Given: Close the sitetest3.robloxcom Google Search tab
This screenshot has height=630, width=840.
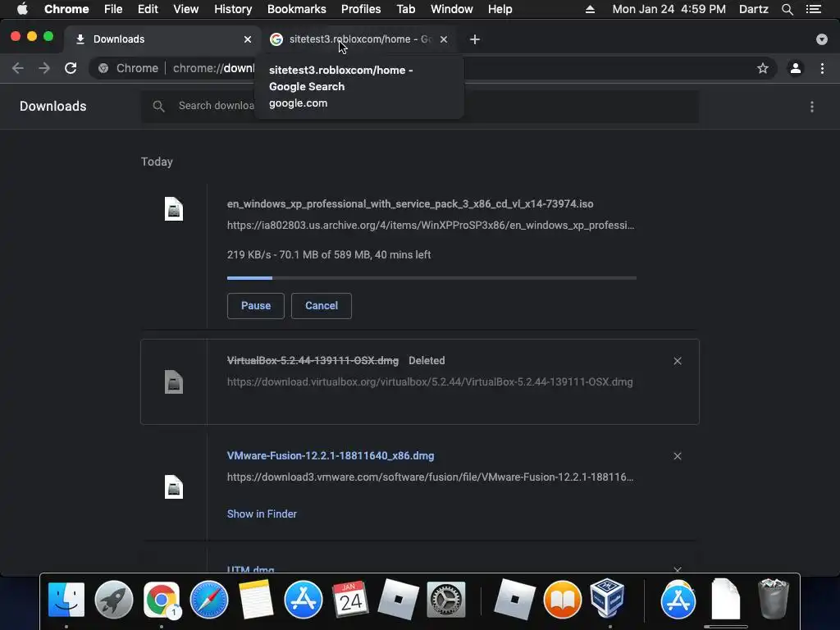Looking at the screenshot, I should pyautogui.click(x=444, y=39).
